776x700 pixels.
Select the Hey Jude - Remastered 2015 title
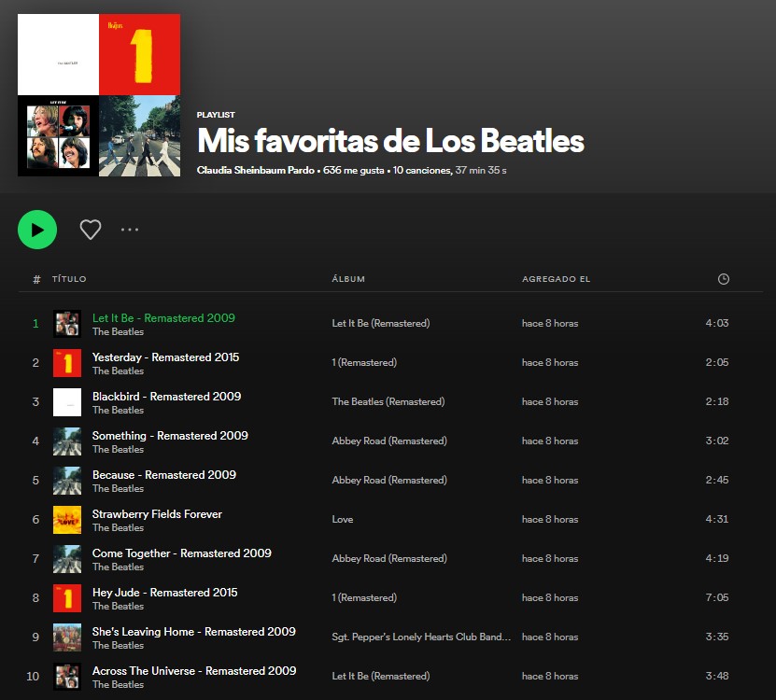pos(164,592)
